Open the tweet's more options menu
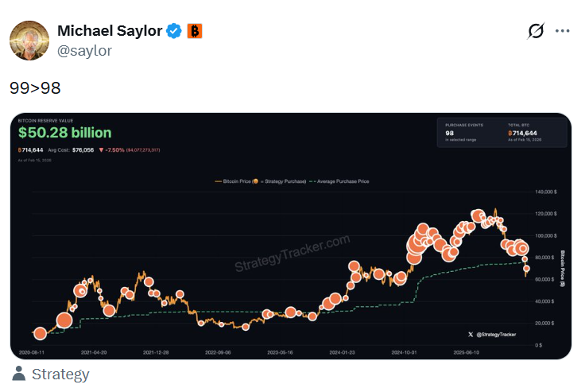Screen dimensions: 585x392 (x=562, y=31)
